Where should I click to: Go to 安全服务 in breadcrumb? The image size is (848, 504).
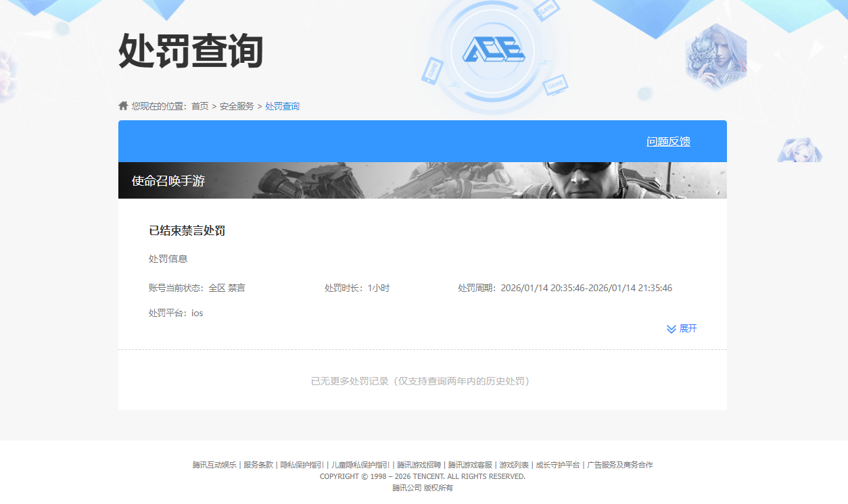pos(237,106)
